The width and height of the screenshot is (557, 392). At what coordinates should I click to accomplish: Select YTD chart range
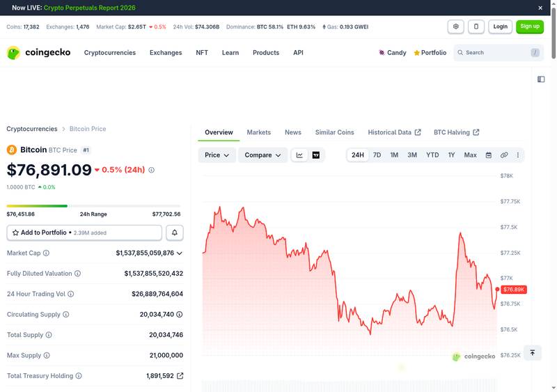click(432, 155)
